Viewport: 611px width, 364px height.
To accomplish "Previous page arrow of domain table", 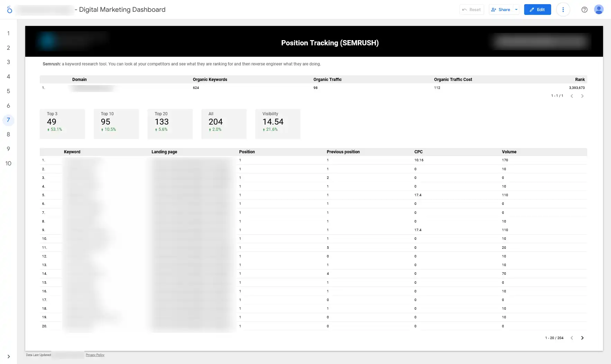I will tap(572, 96).
